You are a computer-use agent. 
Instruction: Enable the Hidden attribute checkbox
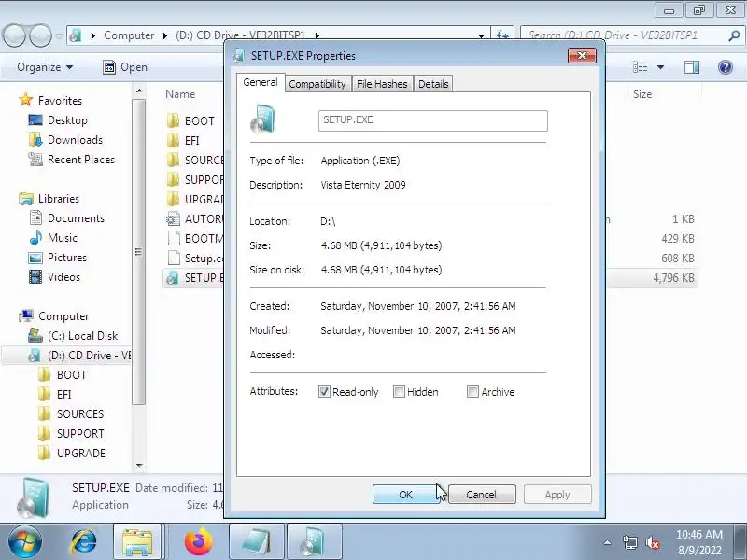coord(399,392)
